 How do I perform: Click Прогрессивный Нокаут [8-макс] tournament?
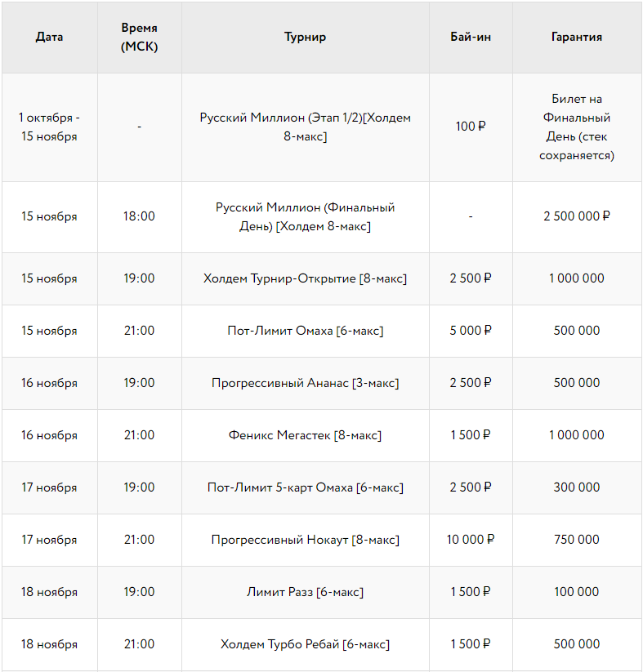pos(305,540)
